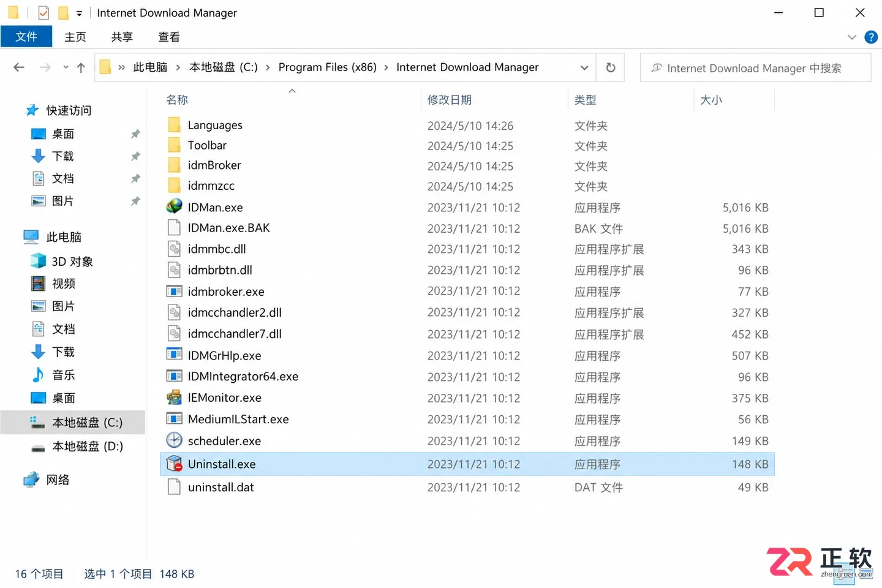Viewport: 882px width, 588px height.
Task: Sort files by the 名称 column header
Action: [177, 100]
